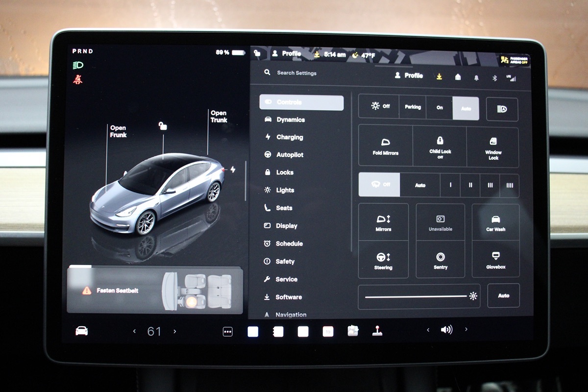Tap the Bluetooth icon in header

494,77
